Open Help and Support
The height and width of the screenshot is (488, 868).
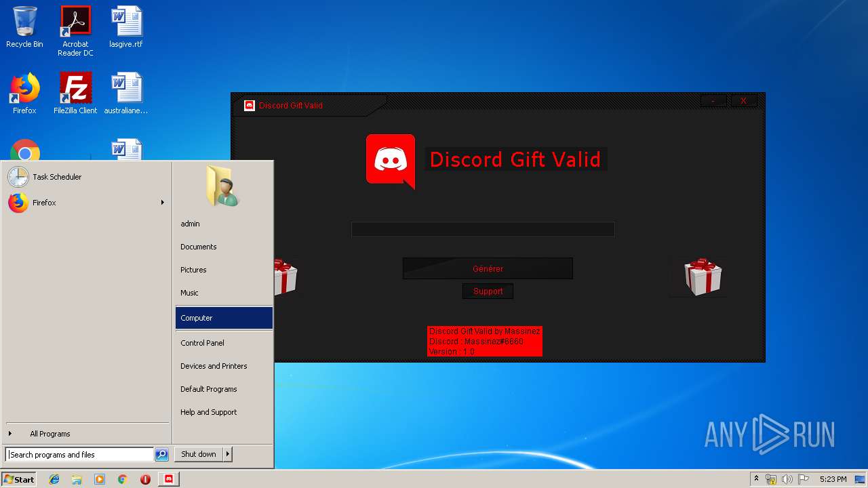[x=224, y=412]
